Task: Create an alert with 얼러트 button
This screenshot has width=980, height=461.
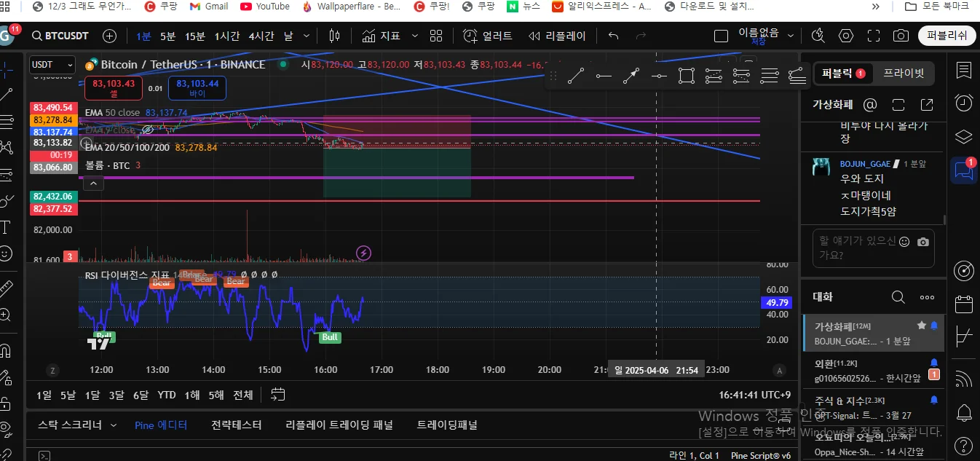Action: tap(488, 36)
